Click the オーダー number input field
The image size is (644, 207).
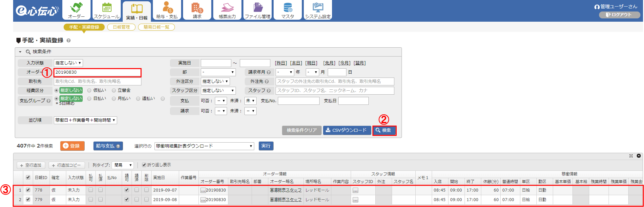[x=97, y=72]
